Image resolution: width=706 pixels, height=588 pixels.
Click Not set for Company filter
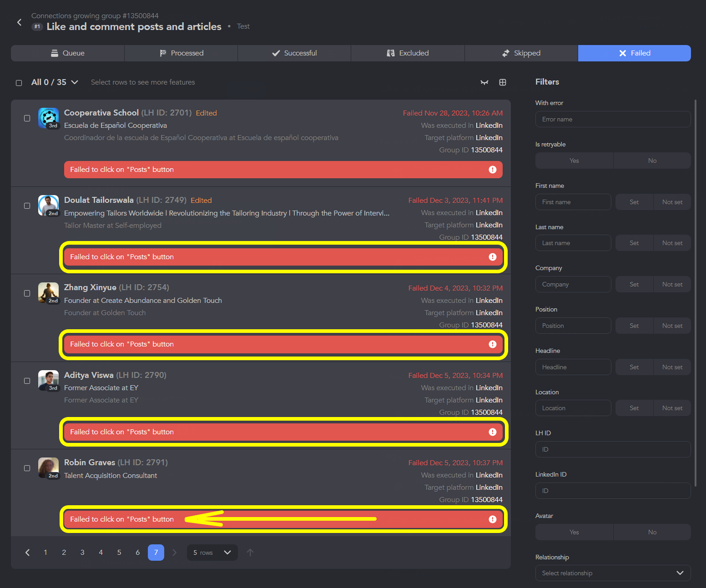[672, 284]
